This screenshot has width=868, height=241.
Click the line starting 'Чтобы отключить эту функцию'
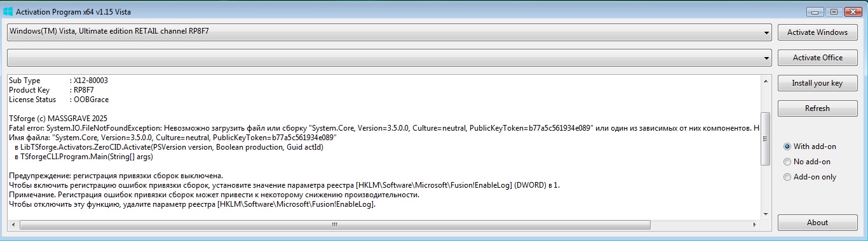tap(193, 204)
